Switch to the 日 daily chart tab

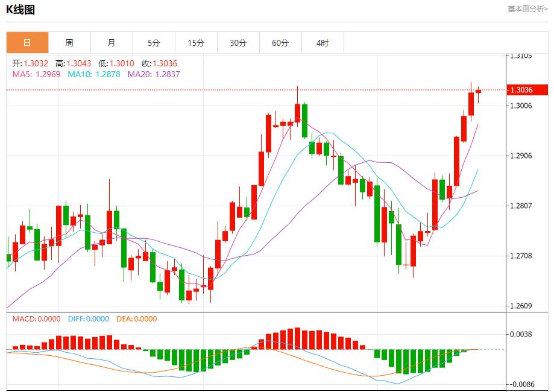click(27, 43)
